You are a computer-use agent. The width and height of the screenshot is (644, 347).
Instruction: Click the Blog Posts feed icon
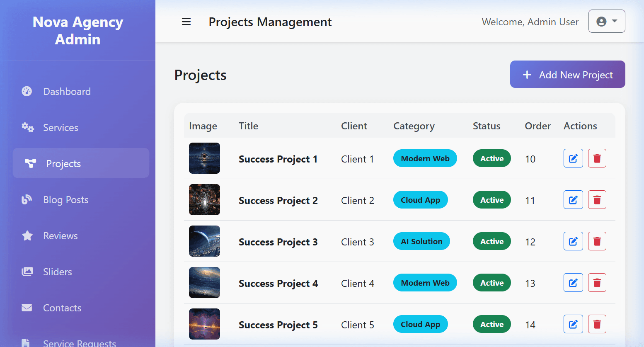click(x=27, y=199)
